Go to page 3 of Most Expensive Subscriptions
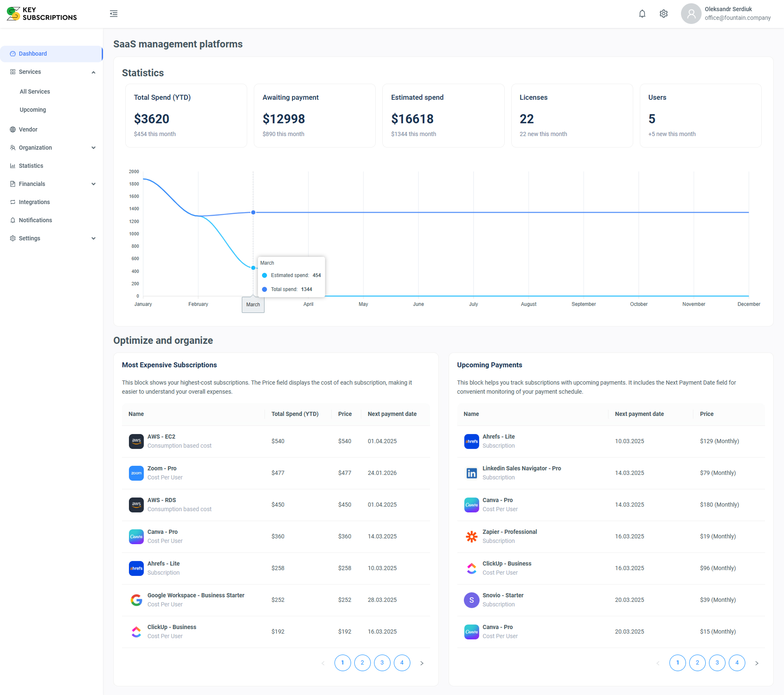784x695 pixels. click(x=382, y=663)
